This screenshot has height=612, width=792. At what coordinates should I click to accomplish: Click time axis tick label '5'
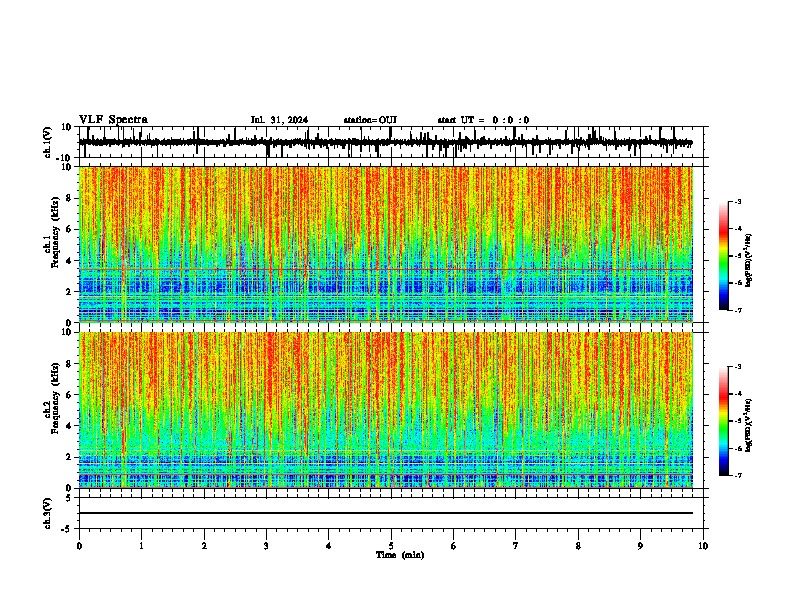click(391, 546)
